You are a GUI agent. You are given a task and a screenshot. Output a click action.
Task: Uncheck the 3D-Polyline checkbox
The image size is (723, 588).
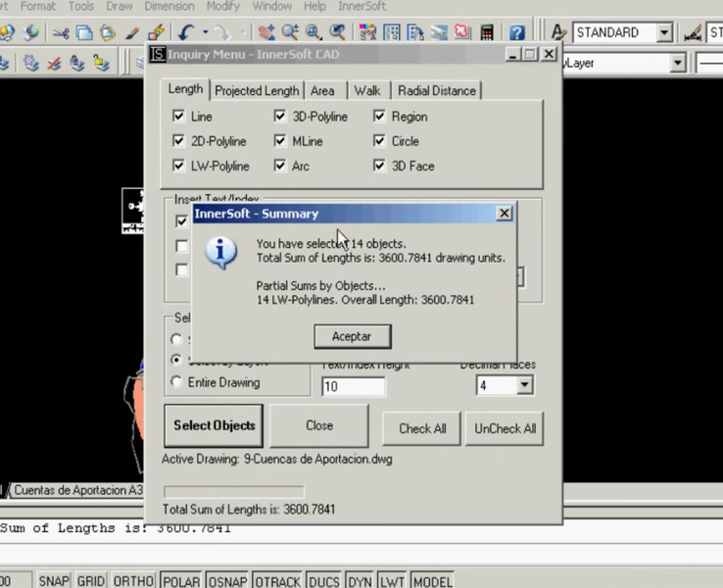coord(279,116)
